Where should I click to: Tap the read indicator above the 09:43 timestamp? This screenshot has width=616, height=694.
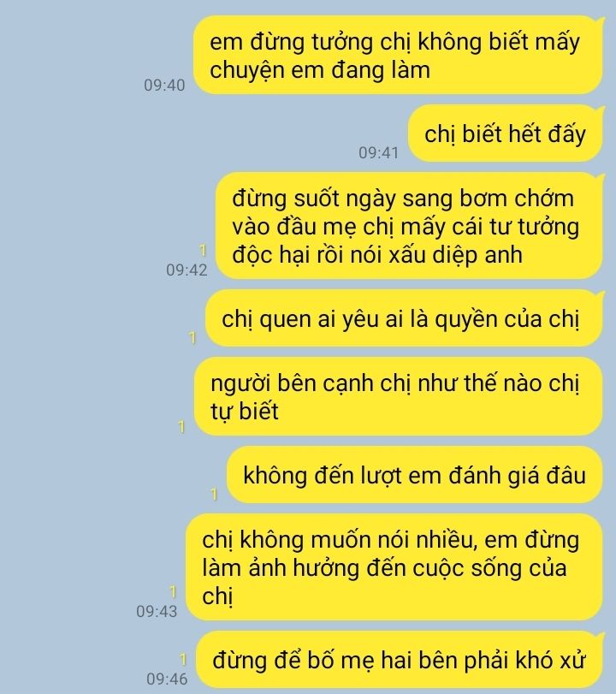(x=173, y=592)
